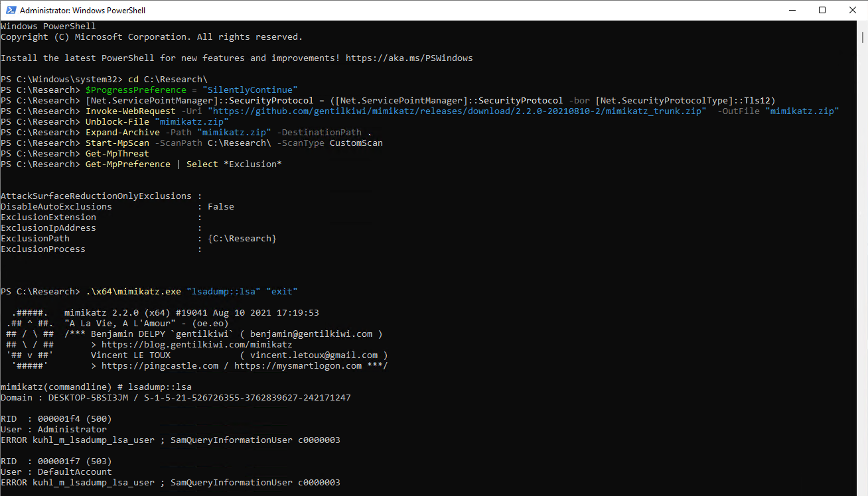
Task: Click the vincent.letoux@gmail.com email text
Action: click(314, 355)
